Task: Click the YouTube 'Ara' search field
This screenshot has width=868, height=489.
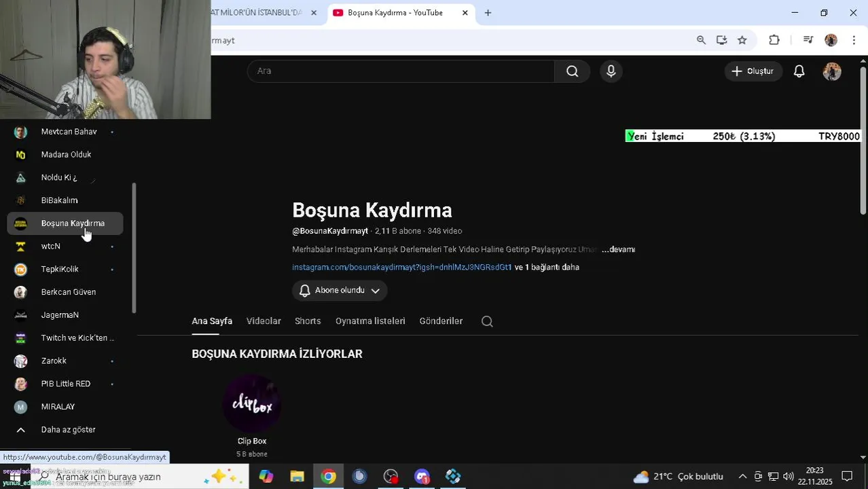Action: pos(401,71)
